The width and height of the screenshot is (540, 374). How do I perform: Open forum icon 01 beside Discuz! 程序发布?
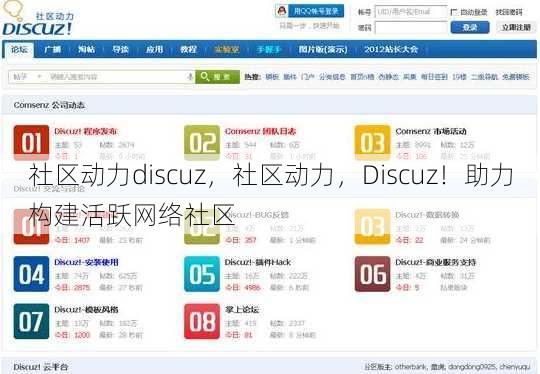click(31, 143)
